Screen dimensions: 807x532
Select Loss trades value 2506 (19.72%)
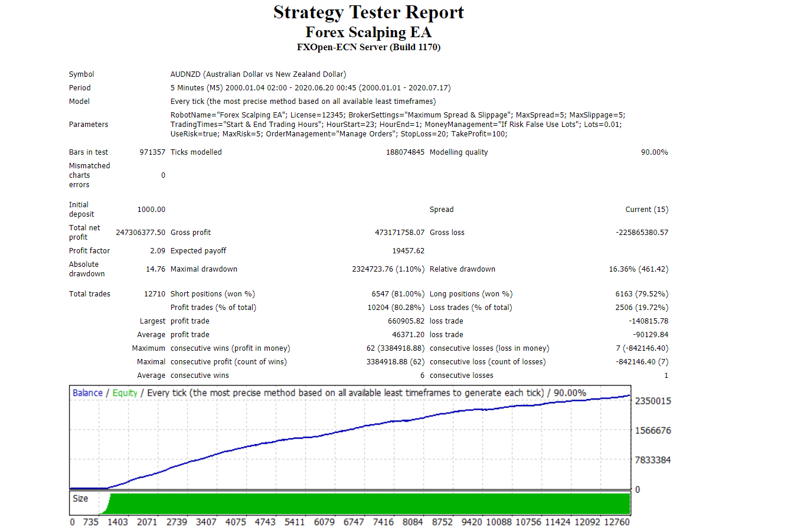tap(642, 308)
